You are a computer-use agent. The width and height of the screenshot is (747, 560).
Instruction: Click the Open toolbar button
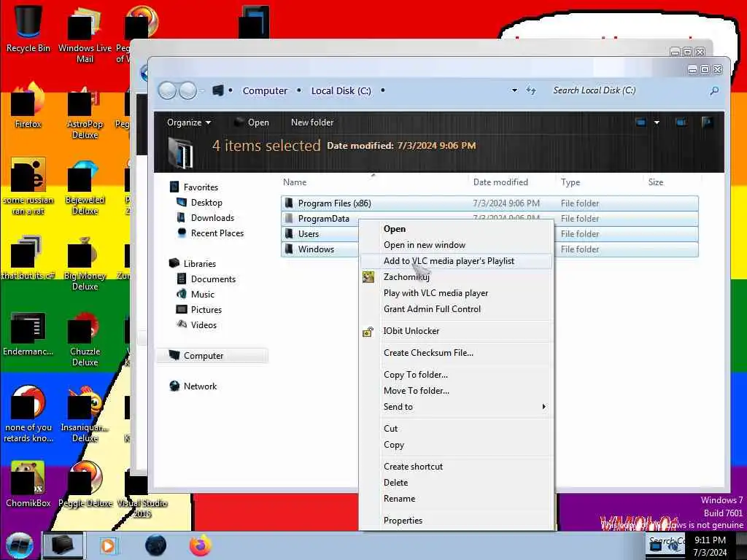252,122
